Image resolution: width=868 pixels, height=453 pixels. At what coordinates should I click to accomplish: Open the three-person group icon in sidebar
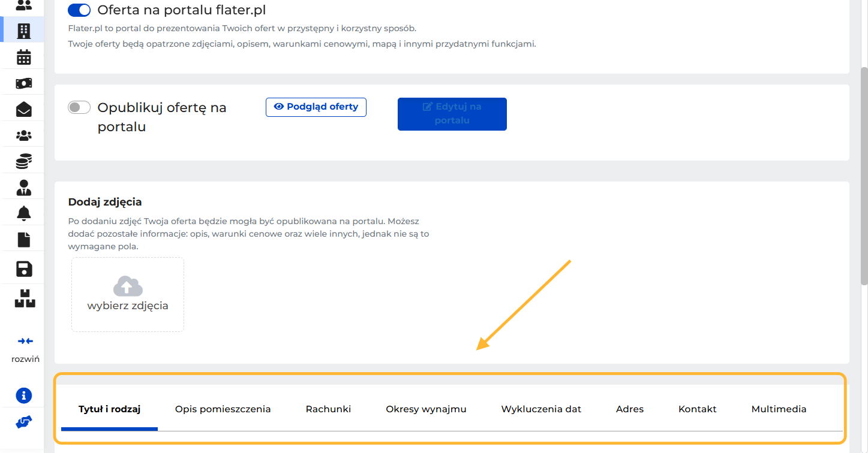coord(24,135)
